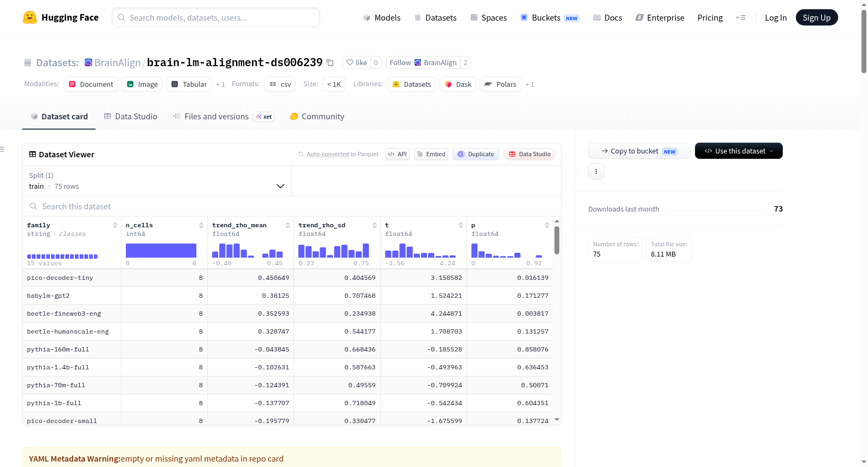Image resolution: width=868 pixels, height=467 pixels.
Task: Select the pythia-160m-full family cell
Action: click(72, 349)
